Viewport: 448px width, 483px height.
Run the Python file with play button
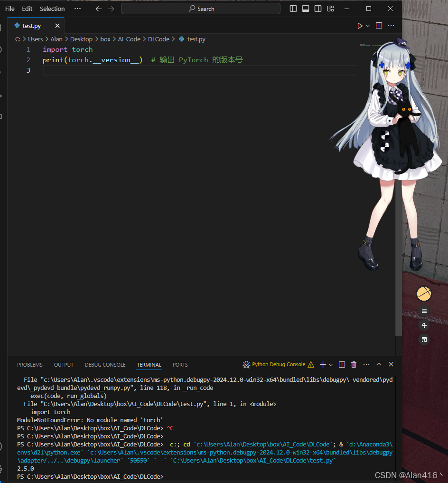pyautogui.click(x=360, y=26)
